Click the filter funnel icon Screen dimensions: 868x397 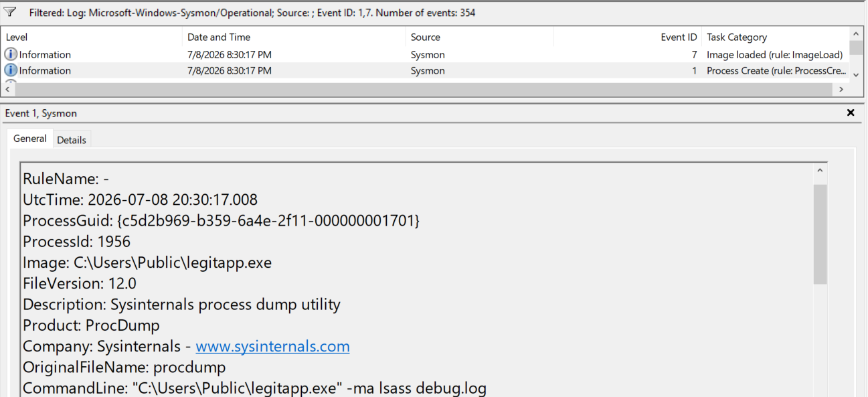coord(10,12)
